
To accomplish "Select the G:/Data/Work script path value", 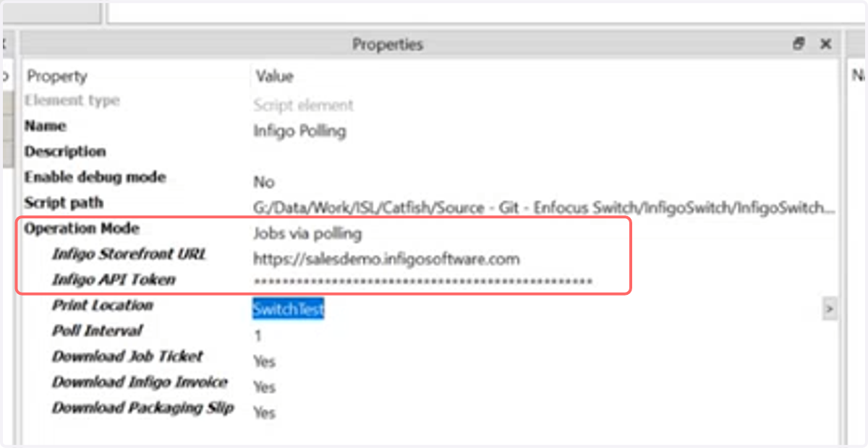I will pyautogui.click(x=543, y=208).
